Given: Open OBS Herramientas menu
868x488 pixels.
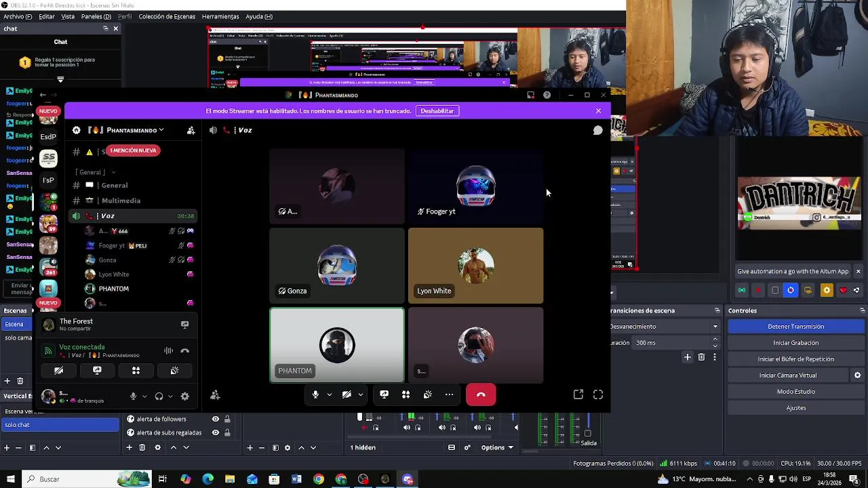Looking at the screenshot, I should point(220,16).
